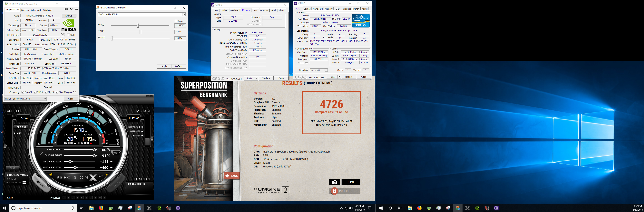Click the Intel Core i5 logo in CPU-Z

360,21
